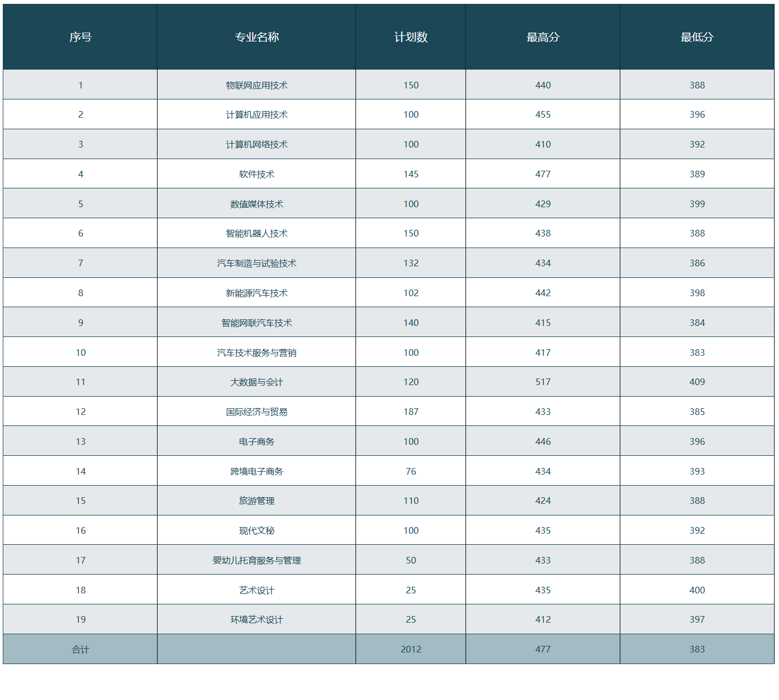Click the 计划数 column header
The image size is (779, 700).
pos(411,37)
